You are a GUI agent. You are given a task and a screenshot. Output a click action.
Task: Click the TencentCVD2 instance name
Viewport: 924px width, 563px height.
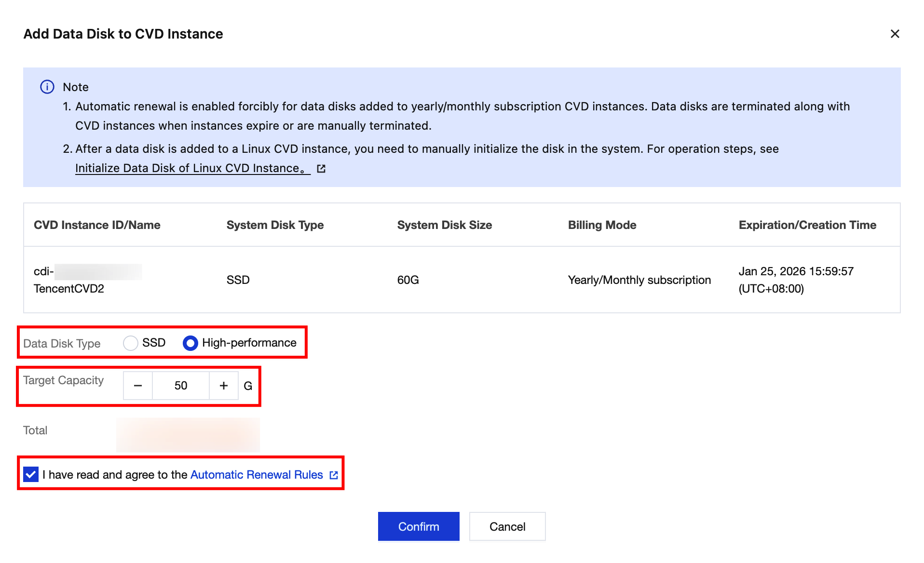tap(69, 289)
